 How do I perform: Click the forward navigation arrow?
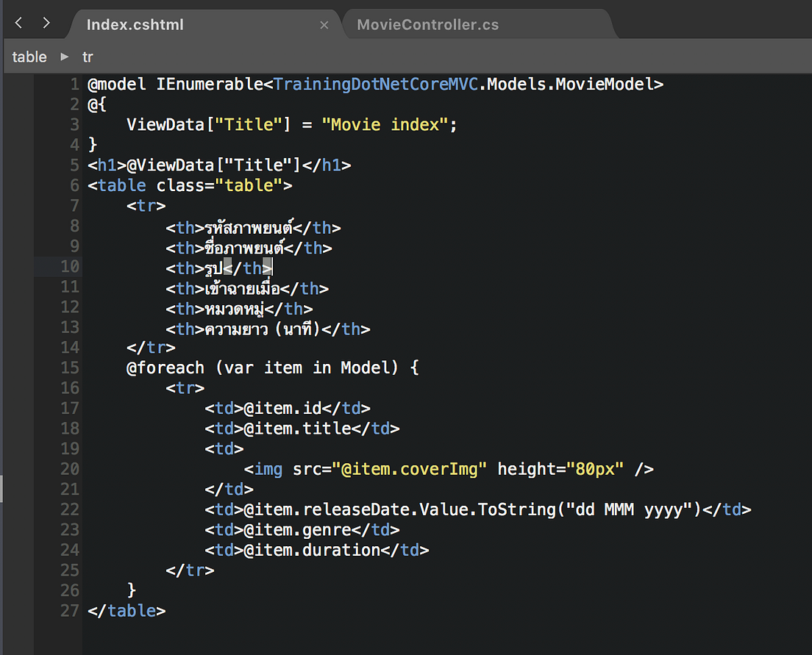(46, 21)
